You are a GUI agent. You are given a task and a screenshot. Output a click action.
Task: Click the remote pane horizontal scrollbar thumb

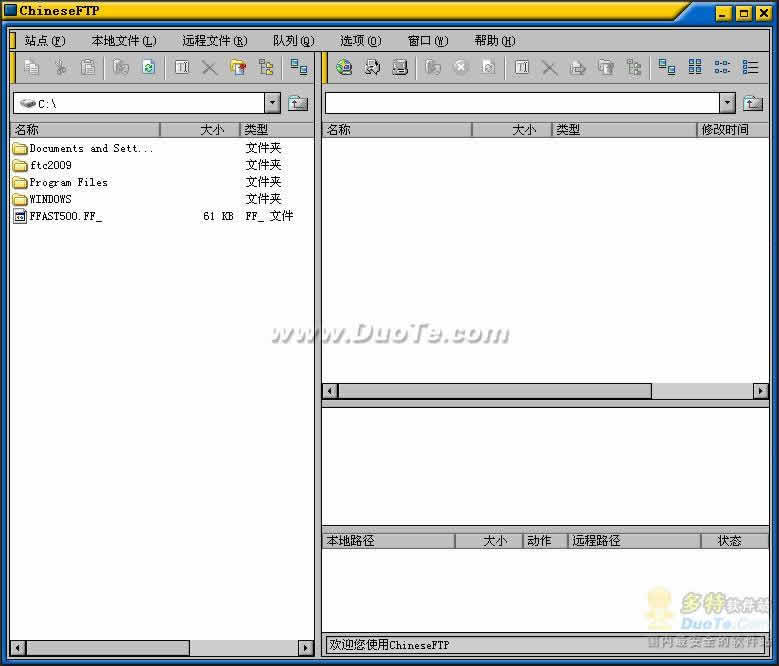(x=495, y=391)
